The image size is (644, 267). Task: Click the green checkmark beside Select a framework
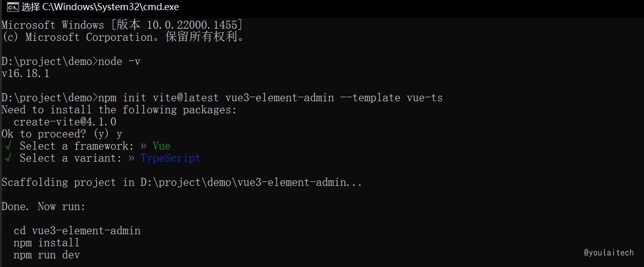coord(8,146)
